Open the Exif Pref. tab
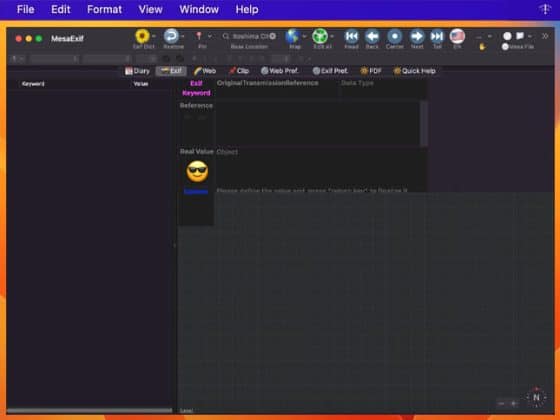 point(330,71)
